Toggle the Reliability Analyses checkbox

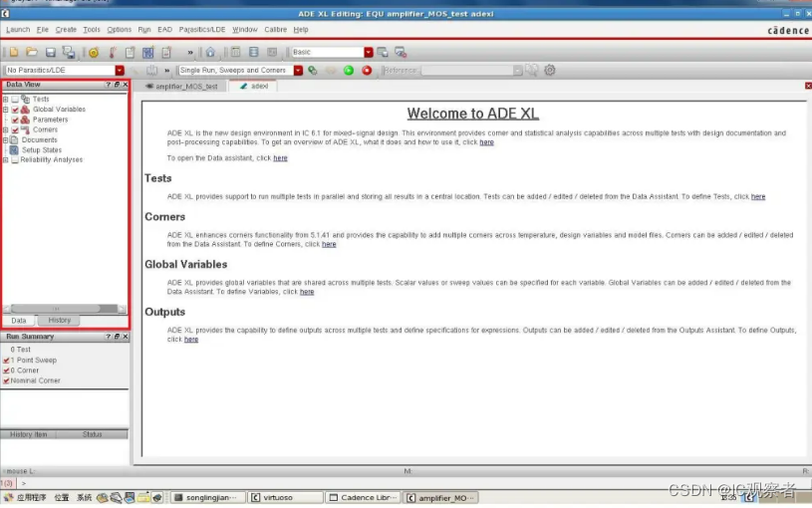coord(15,159)
